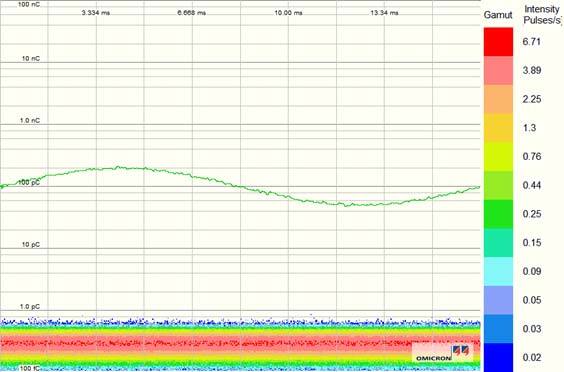Image resolution: width=564 pixels, height=372 pixels.
Task: Select the 10 nC charge label
Action: [x=31, y=58]
